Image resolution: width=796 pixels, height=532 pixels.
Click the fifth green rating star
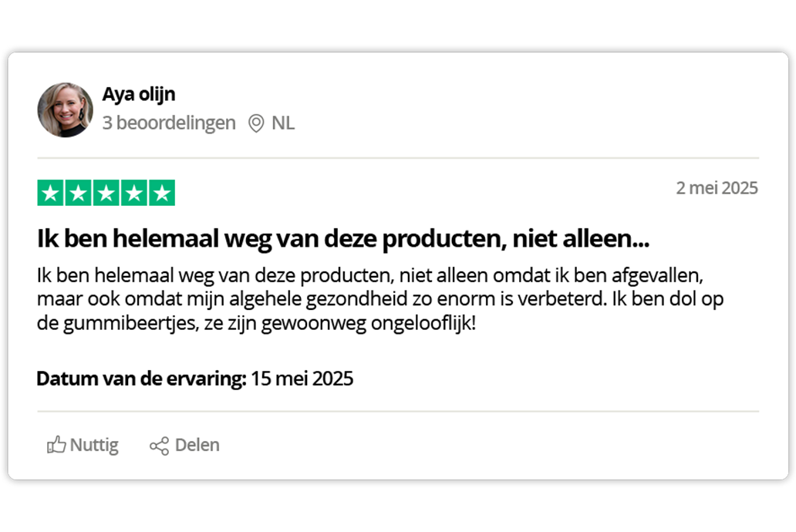[162, 193]
